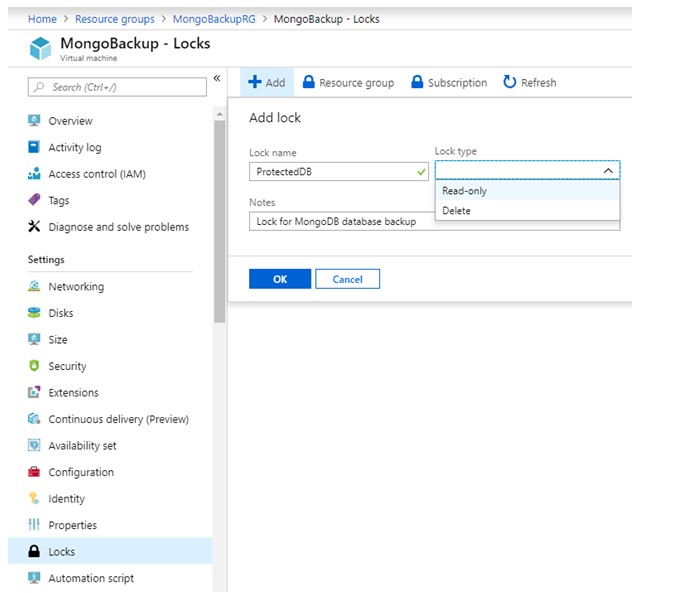The height and width of the screenshot is (593, 696).
Task: Collapse the sidebar with double chevron
Action: tap(217, 79)
